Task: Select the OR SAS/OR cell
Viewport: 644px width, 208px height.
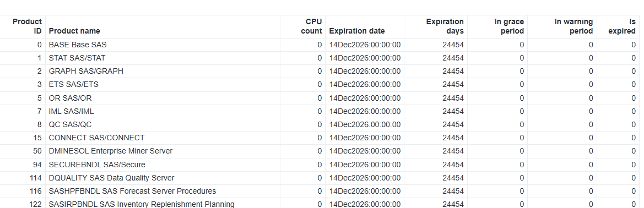Action: [163, 98]
